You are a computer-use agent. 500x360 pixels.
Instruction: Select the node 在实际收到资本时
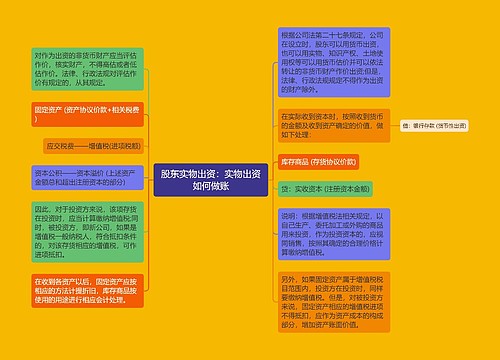pyautogui.click(x=334, y=126)
